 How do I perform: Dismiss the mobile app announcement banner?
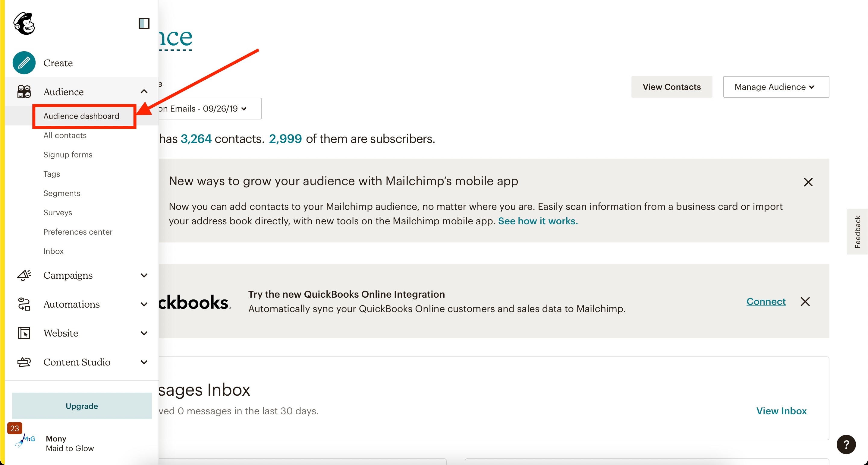[x=808, y=182]
